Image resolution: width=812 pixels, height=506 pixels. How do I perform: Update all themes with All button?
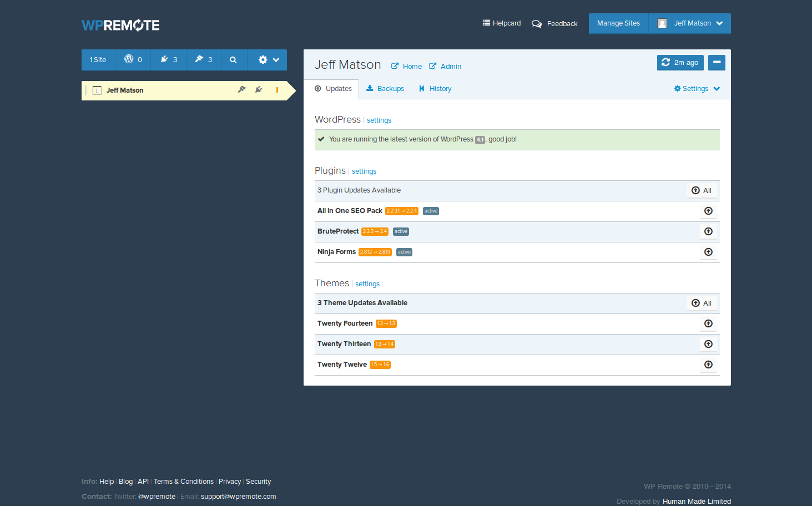coord(702,303)
